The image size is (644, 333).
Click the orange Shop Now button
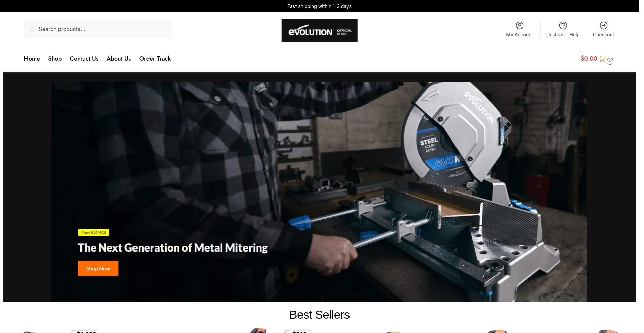click(x=98, y=268)
